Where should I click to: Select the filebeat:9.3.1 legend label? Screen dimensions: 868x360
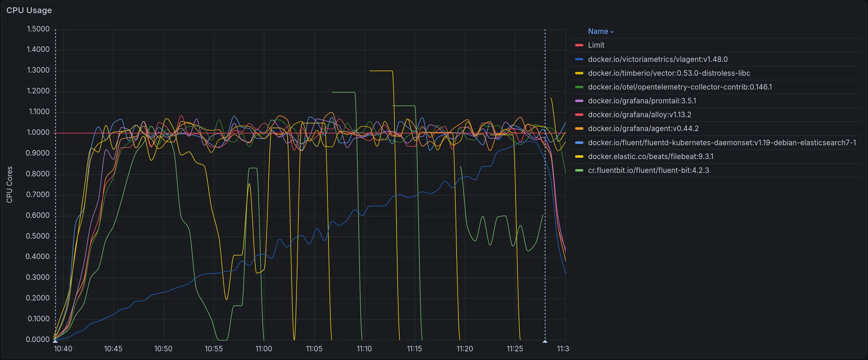(650, 157)
